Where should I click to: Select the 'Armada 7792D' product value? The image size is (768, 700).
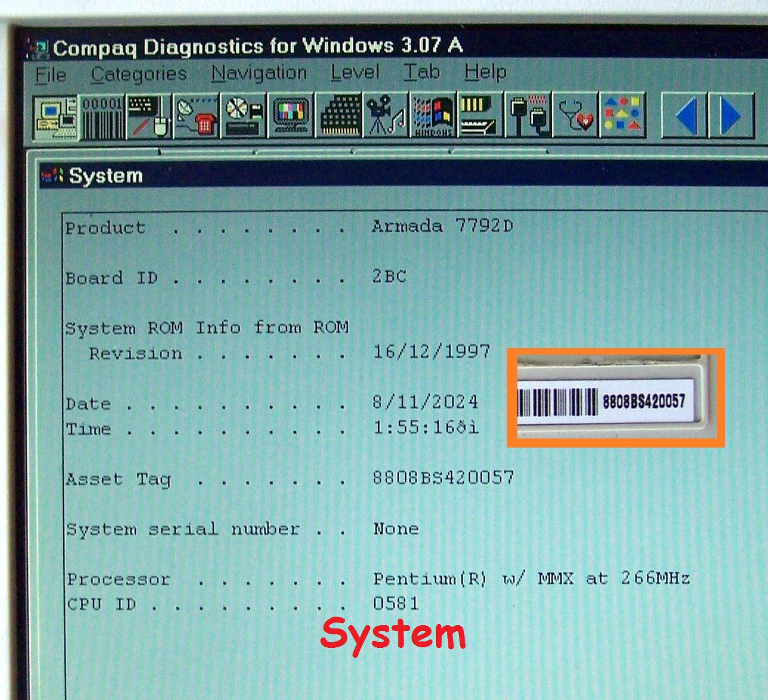click(443, 226)
